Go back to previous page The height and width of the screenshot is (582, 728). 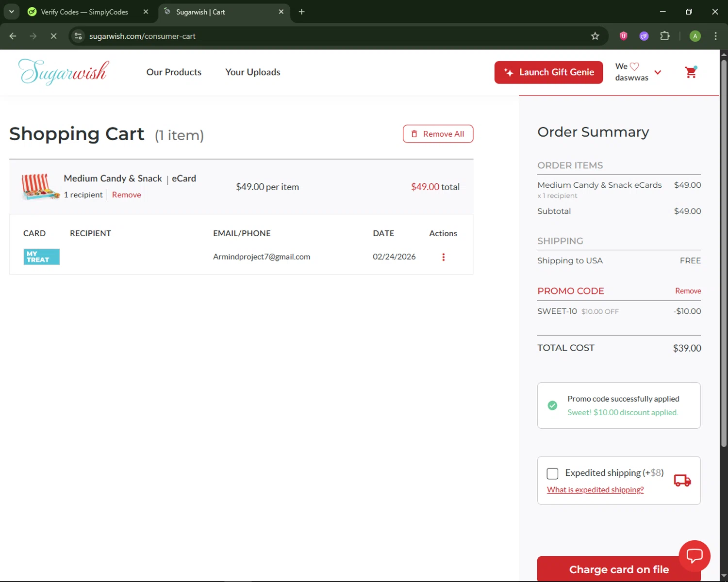click(x=13, y=36)
